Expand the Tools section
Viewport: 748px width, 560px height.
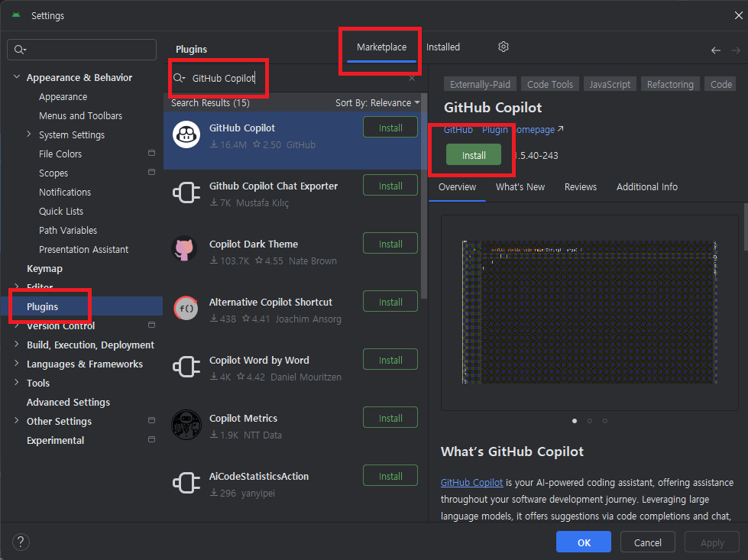pos(17,383)
